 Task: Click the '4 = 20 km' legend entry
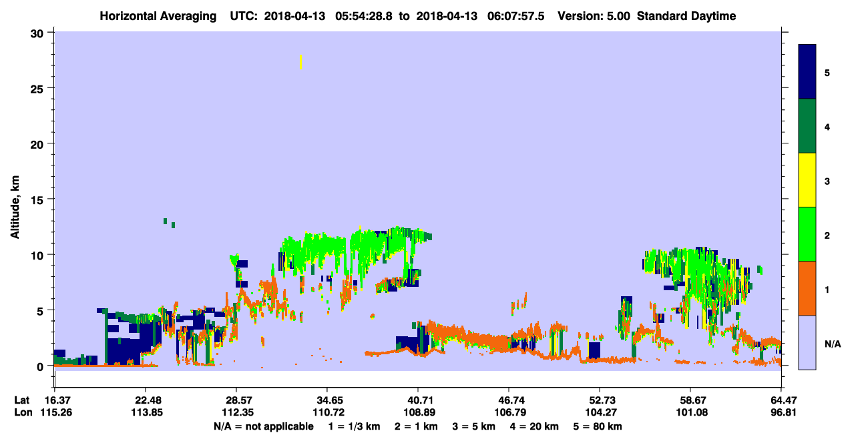point(535,426)
